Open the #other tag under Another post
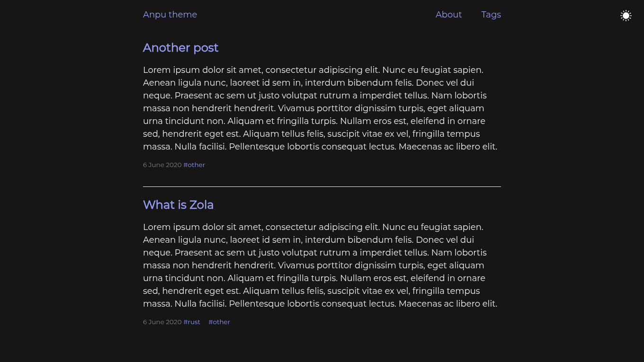The width and height of the screenshot is (644, 362). click(x=194, y=165)
